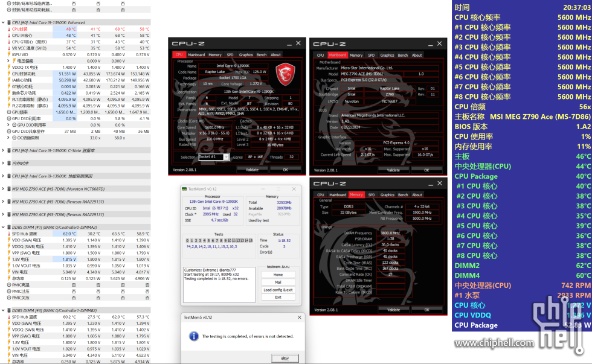Screen dimensions: 592x364
Task: Expand the MSI MEG Z790 ACE Nuvoton NCT6687D section
Action: [x=3, y=189]
